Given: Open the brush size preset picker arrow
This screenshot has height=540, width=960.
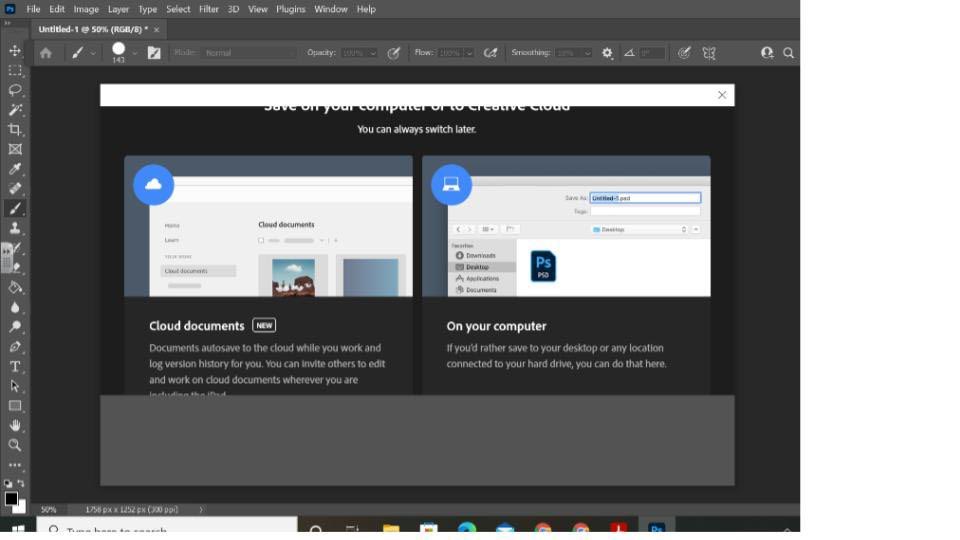Looking at the screenshot, I should point(135,53).
